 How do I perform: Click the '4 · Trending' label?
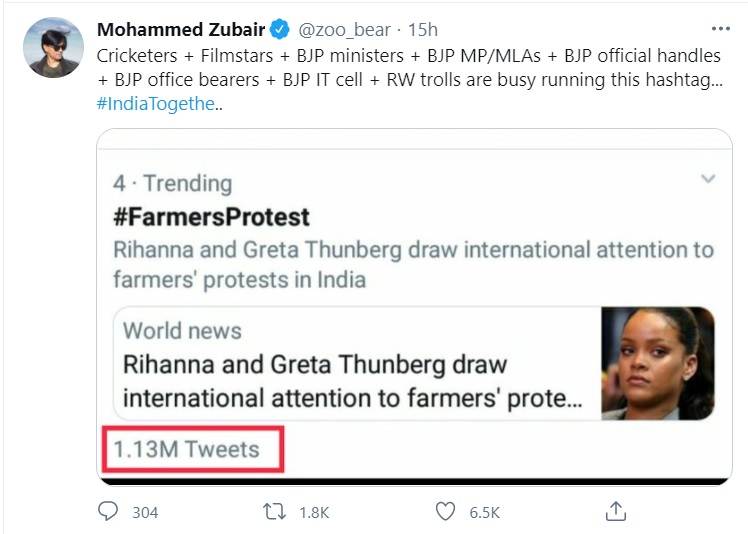click(172, 183)
